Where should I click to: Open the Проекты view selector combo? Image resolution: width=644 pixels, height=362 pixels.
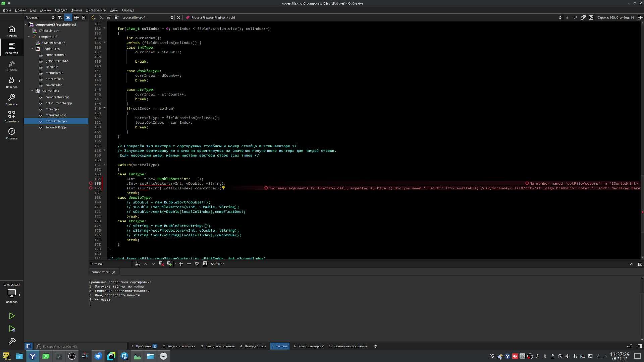pos(40,17)
